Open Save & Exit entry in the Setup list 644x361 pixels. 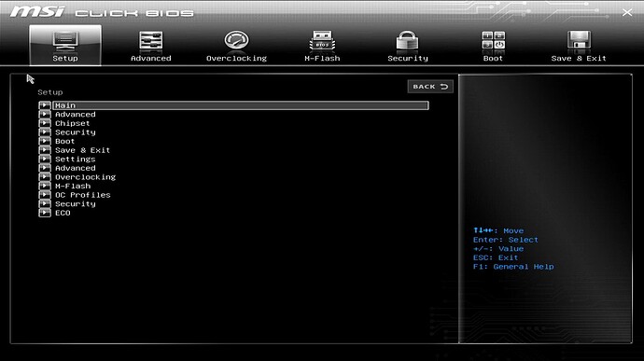pos(82,150)
